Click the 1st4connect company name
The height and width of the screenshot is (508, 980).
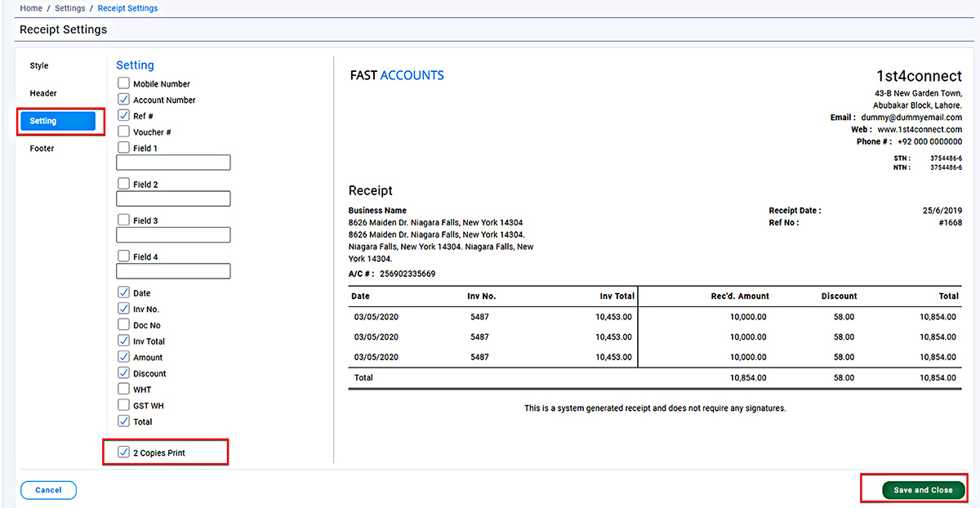[x=919, y=76]
